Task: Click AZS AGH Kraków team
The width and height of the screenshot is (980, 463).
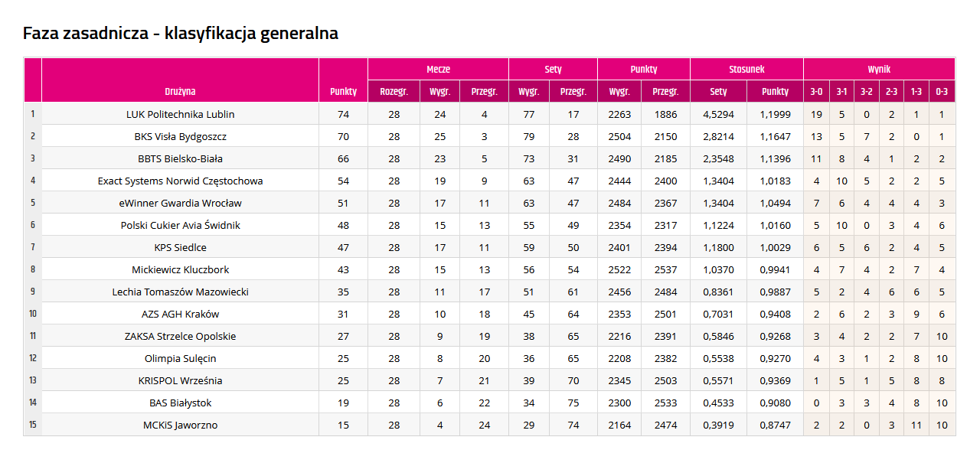Action: click(180, 314)
